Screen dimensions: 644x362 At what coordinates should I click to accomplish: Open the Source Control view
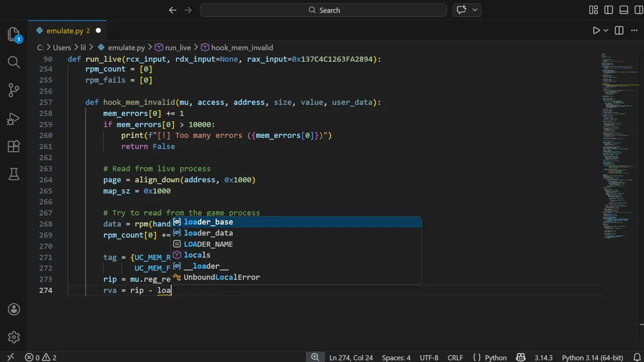(x=14, y=90)
